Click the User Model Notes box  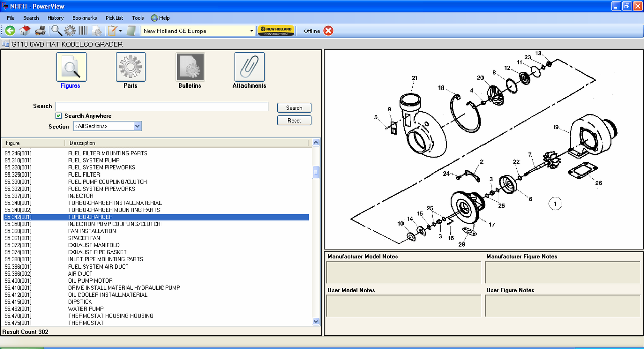404,306
